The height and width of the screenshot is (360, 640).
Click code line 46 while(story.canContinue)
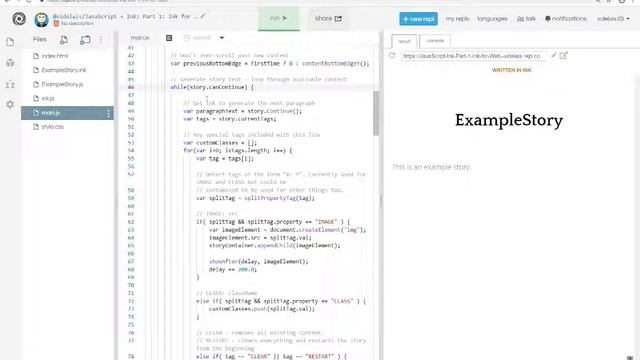coord(212,87)
